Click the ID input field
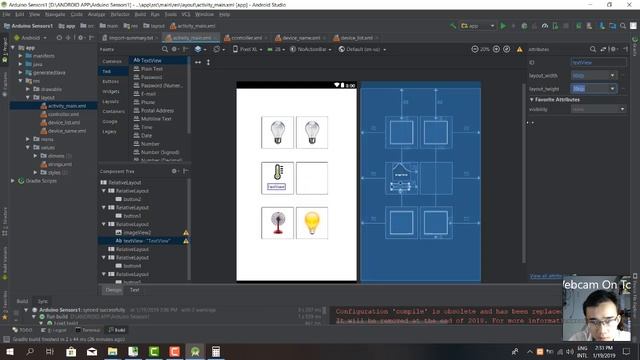640x360 pixels. point(598,62)
